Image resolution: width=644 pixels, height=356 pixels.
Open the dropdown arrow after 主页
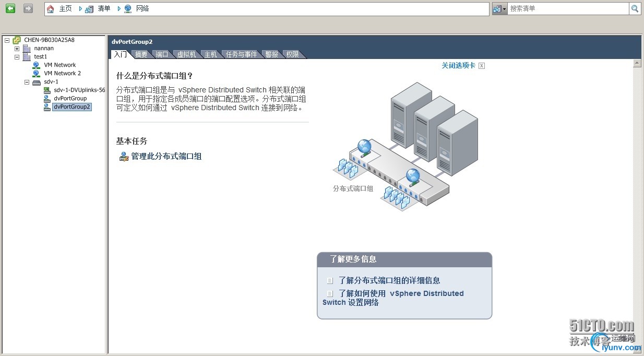click(x=80, y=8)
